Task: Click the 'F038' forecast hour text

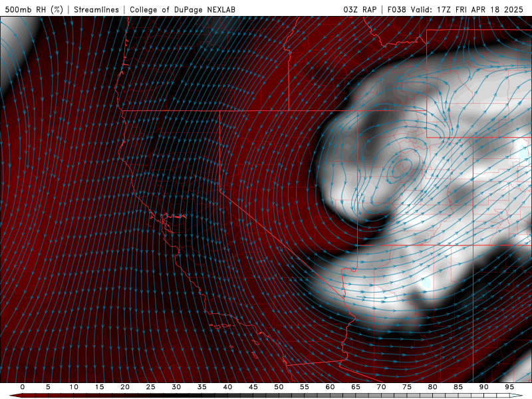Action: click(396, 9)
